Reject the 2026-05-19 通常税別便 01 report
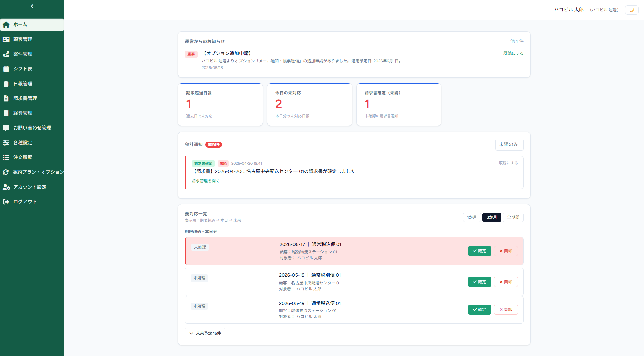Screen dimensions: 644x356 click(506, 282)
